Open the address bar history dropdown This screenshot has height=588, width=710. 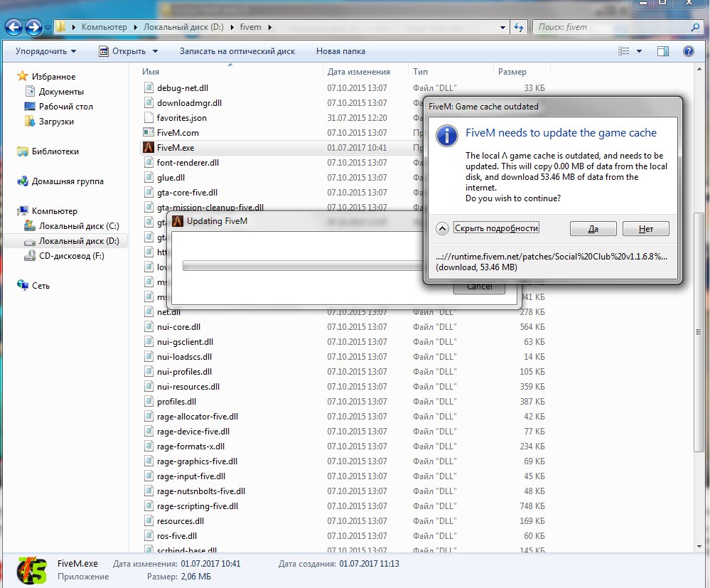(x=502, y=27)
